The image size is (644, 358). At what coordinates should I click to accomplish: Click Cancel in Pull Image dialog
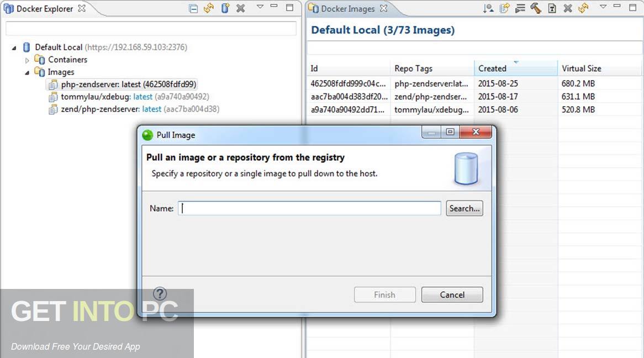[x=452, y=294]
